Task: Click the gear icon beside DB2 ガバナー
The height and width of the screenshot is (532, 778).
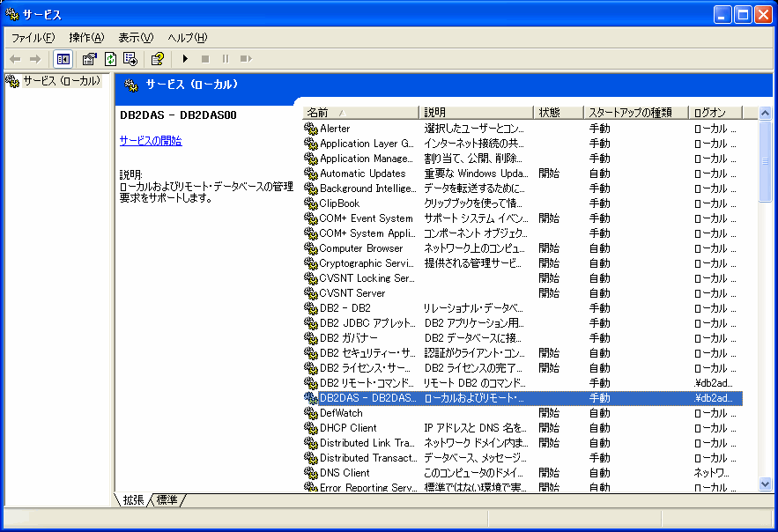Action: [x=311, y=338]
